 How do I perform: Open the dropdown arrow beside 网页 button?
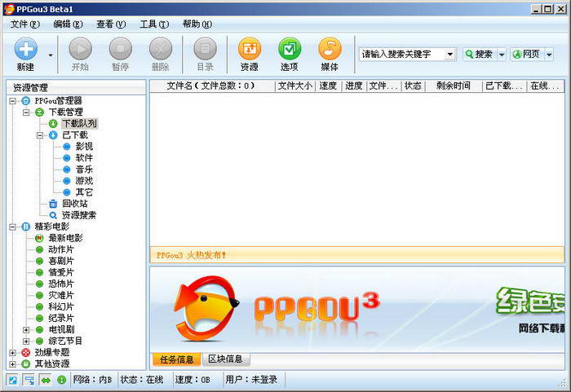click(x=549, y=55)
